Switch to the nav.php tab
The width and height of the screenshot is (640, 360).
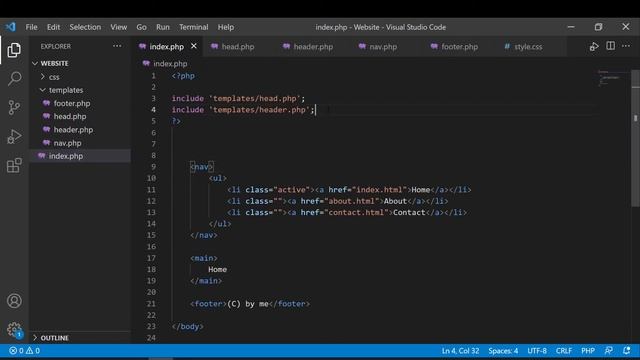(x=383, y=47)
